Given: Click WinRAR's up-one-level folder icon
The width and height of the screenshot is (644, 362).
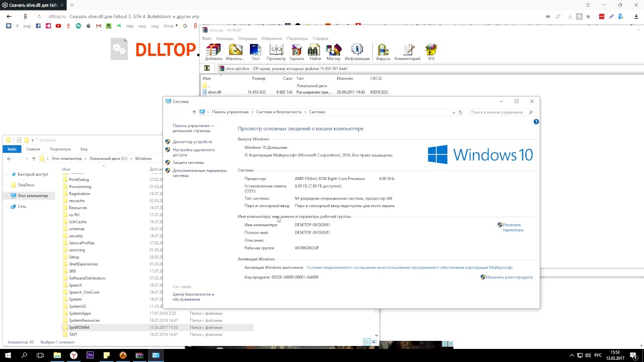Looking at the screenshot, I should coord(207,68).
